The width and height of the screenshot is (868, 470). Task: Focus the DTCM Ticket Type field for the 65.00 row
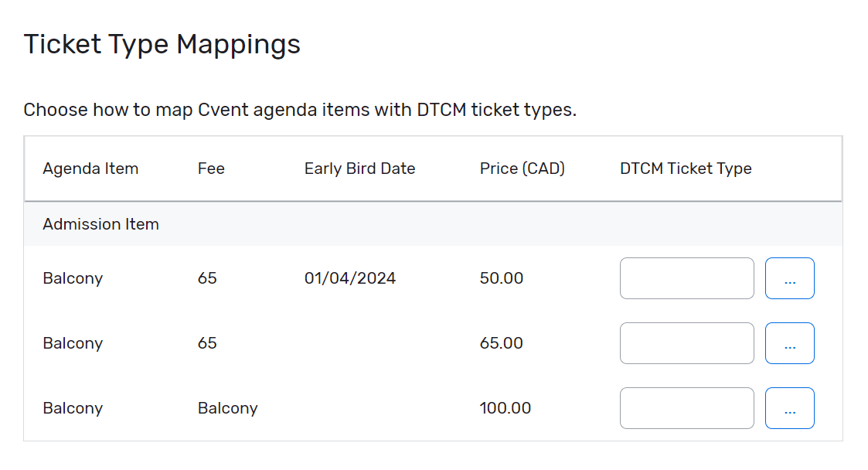[686, 342]
